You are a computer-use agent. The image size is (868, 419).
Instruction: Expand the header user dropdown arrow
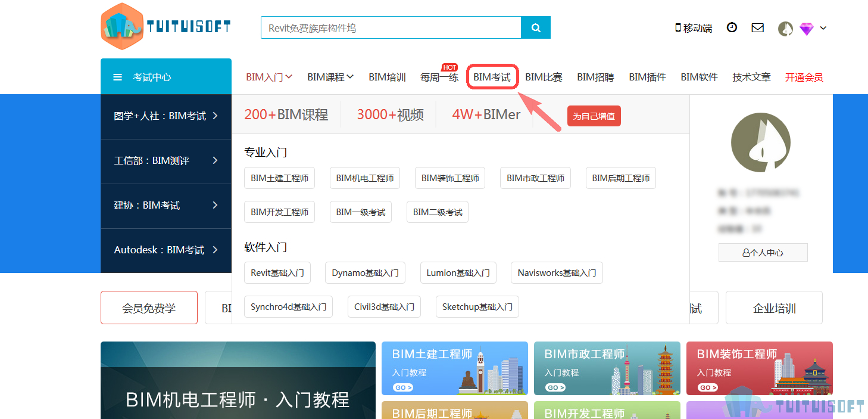pyautogui.click(x=823, y=28)
